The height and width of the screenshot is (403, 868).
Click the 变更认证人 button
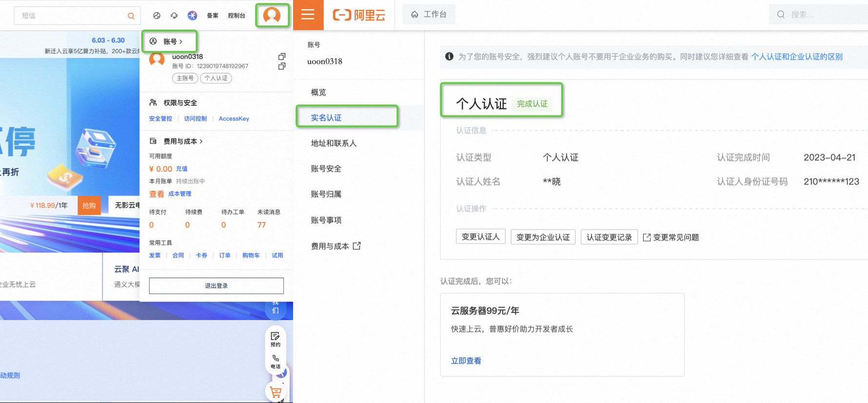pyautogui.click(x=480, y=237)
